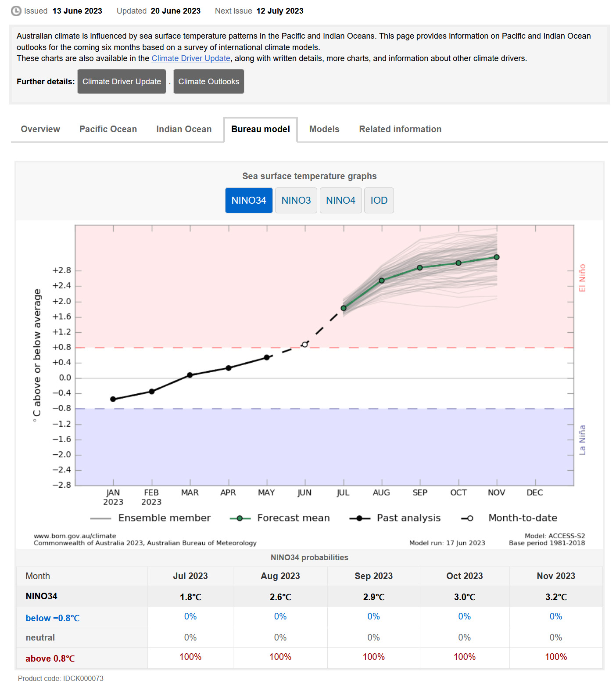Open the Climate Driver Update button

click(122, 82)
